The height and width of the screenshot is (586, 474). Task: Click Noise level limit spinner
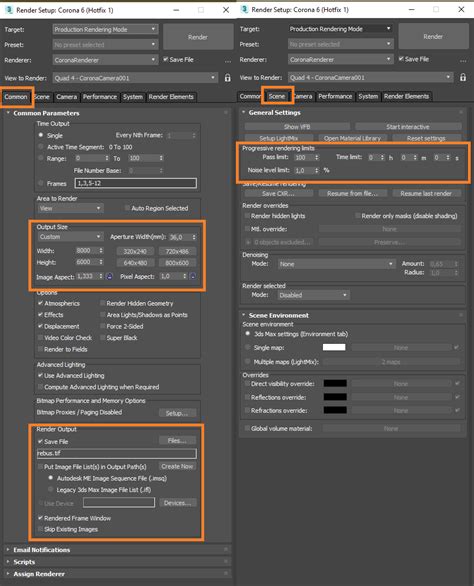pos(307,170)
